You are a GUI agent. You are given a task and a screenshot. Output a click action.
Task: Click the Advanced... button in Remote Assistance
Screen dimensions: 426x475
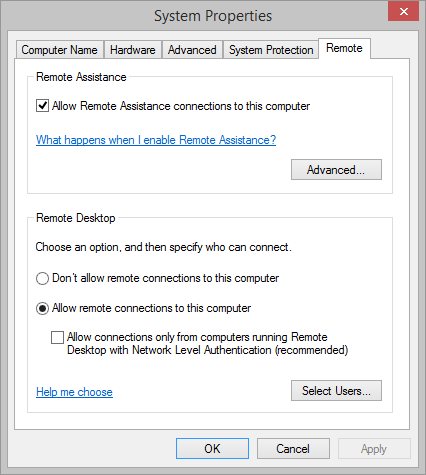click(x=336, y=170)
